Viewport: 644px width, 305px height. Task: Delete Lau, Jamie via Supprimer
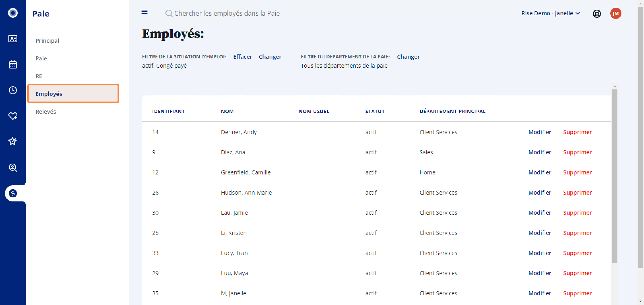point(577,213)
